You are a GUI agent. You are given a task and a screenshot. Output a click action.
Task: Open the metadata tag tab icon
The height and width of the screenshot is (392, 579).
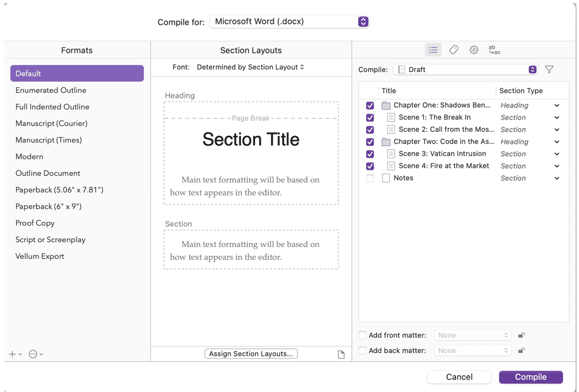[453, 50]
